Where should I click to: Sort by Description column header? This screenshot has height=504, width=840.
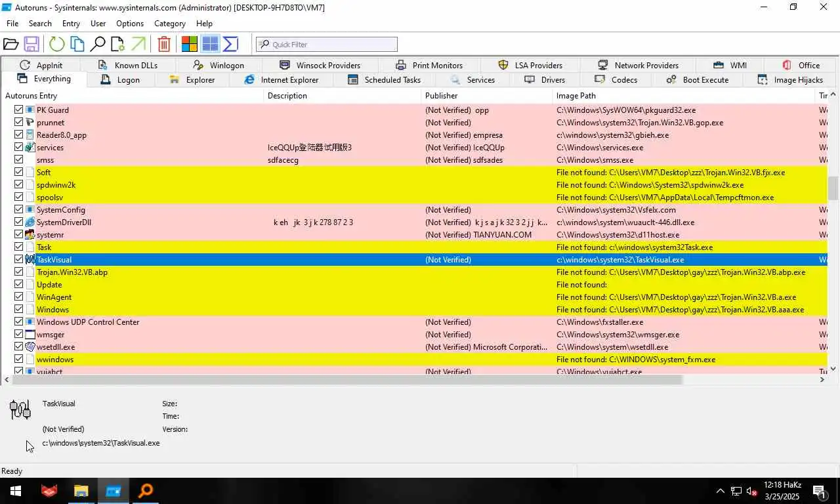[x=343, y=96]
